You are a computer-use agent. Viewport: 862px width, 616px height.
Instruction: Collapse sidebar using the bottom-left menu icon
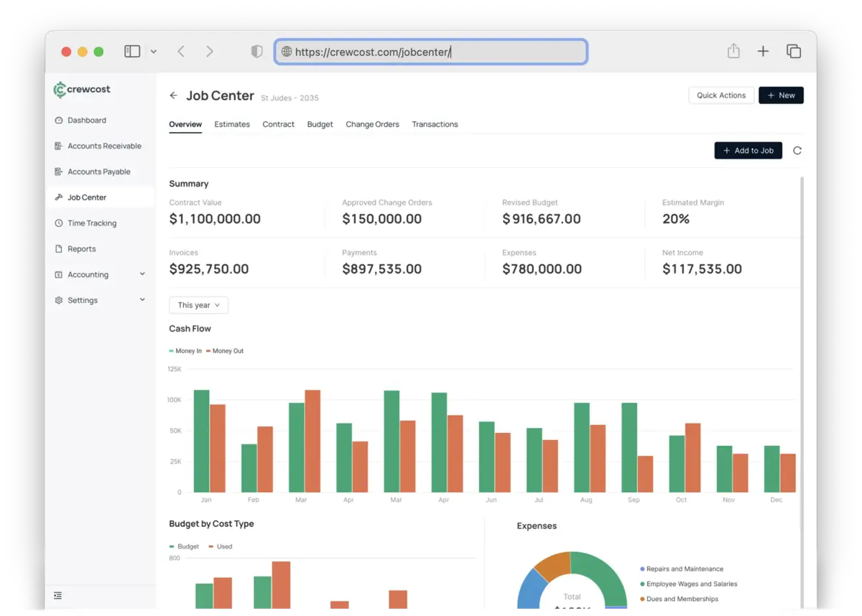(58, 596)
